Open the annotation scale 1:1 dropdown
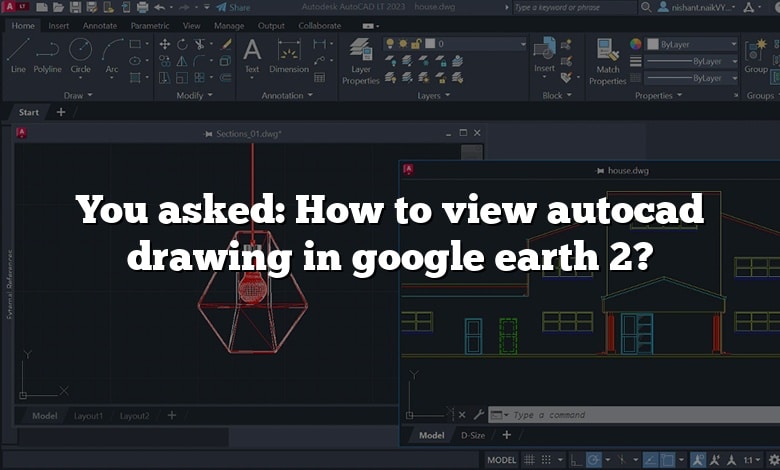Viewport: 780px width, 470px height. 752,460
